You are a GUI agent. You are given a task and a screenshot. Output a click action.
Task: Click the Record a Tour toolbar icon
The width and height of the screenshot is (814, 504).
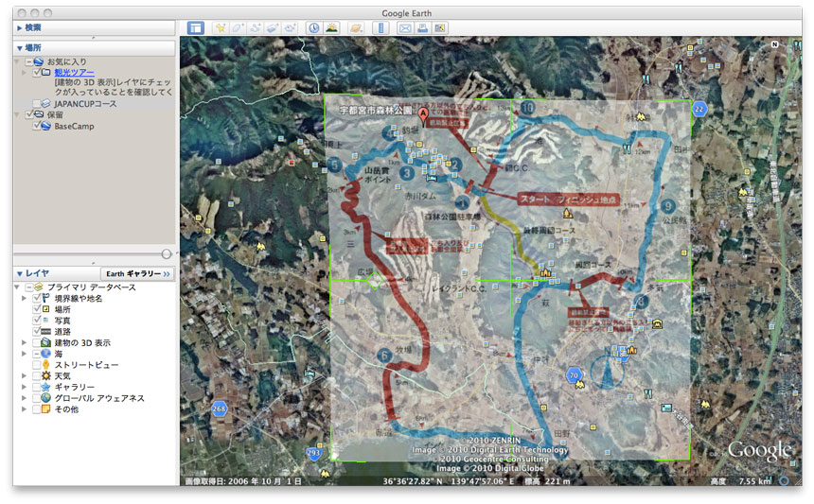290,28
